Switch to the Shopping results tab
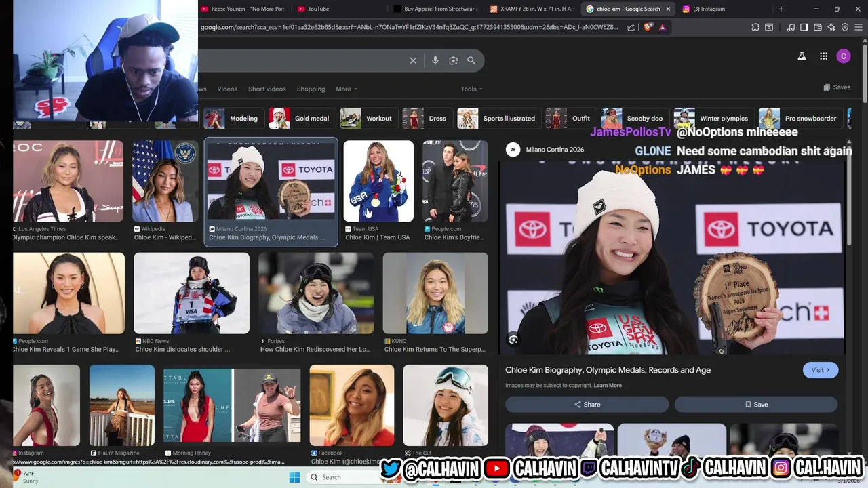 point(311,89)
